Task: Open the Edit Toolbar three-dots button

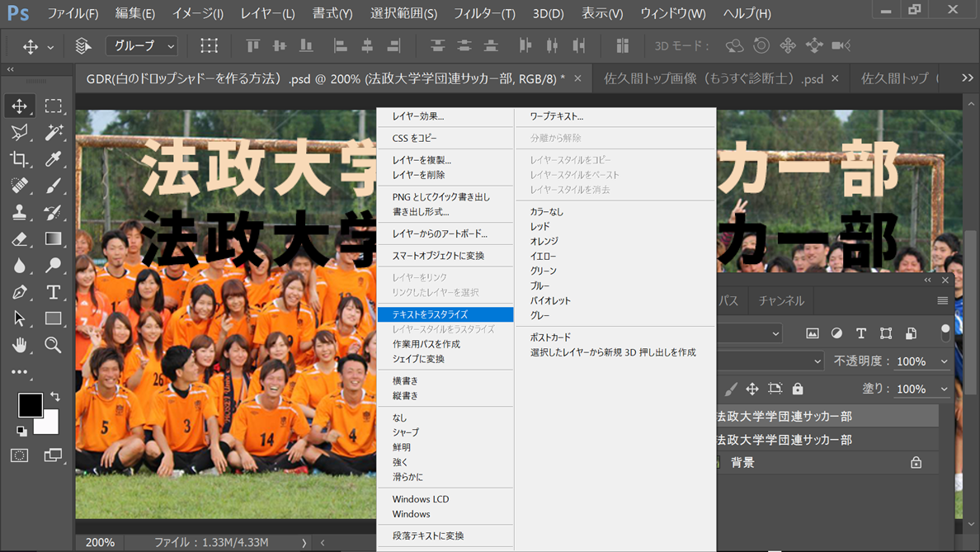Action: click(19, 372)
